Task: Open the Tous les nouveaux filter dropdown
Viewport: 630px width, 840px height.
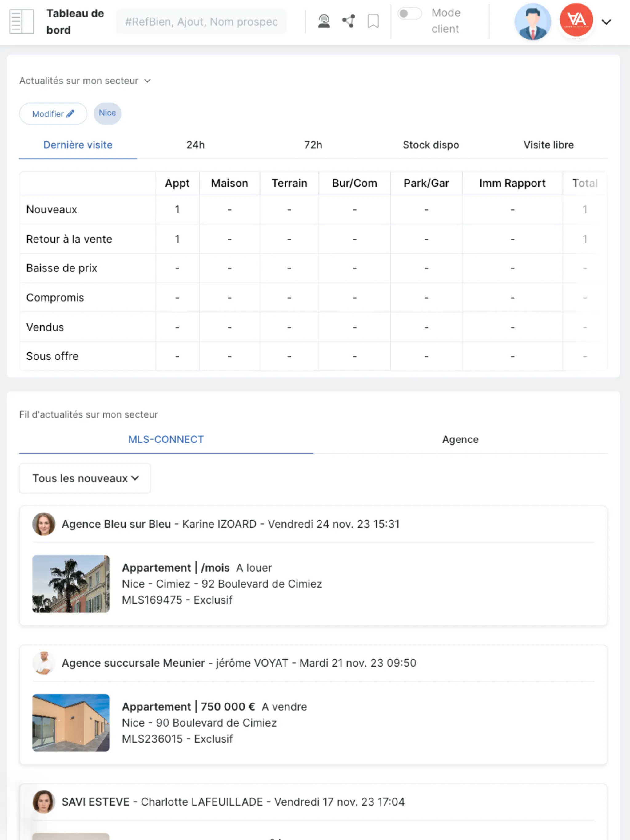Action: point(85,478)
